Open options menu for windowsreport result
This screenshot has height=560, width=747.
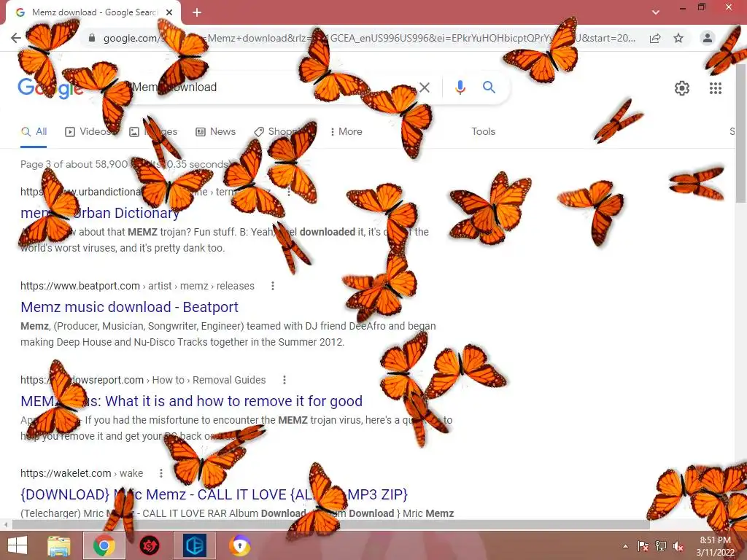tap(285, 379)
